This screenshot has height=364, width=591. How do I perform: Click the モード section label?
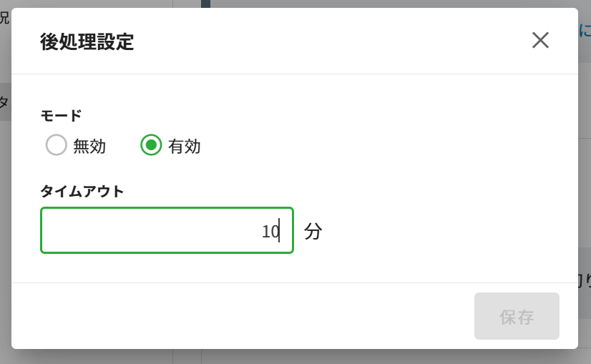click(61, 115)
